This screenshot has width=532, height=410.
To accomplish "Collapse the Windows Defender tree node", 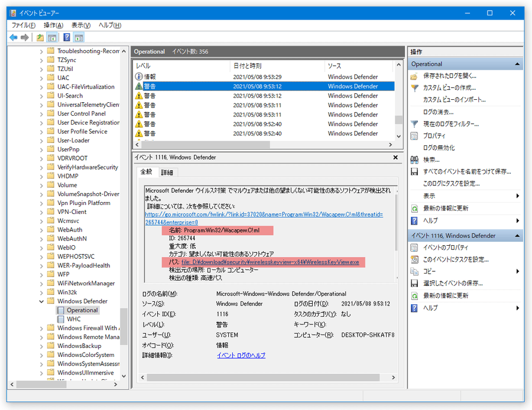I will (x=41, y=301).
